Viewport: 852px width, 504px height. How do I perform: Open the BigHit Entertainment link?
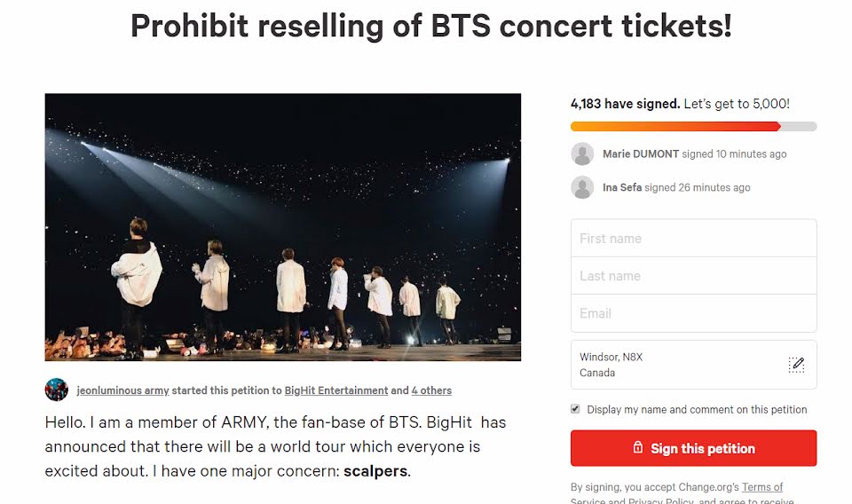click(335, 390)
